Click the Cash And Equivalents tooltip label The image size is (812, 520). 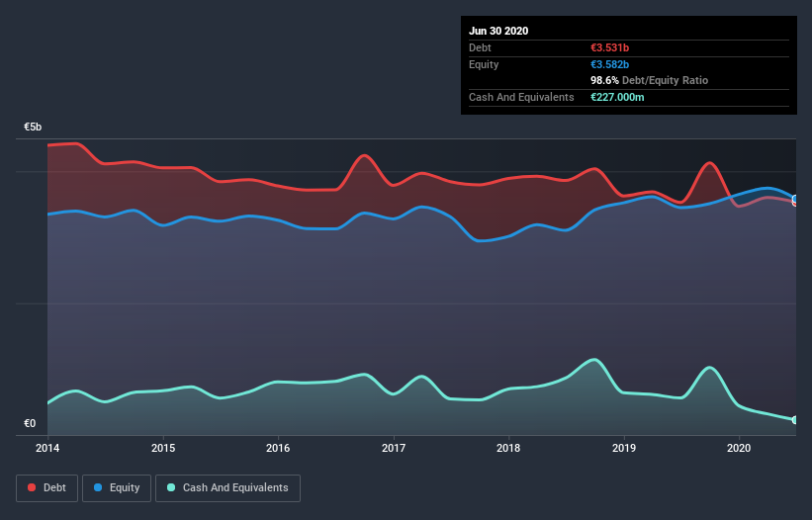tap(521, 97)
